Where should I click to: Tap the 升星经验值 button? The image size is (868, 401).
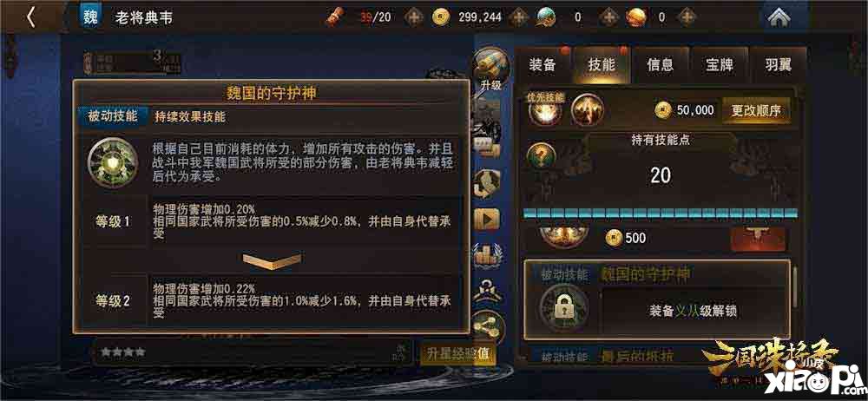[458, 354]
